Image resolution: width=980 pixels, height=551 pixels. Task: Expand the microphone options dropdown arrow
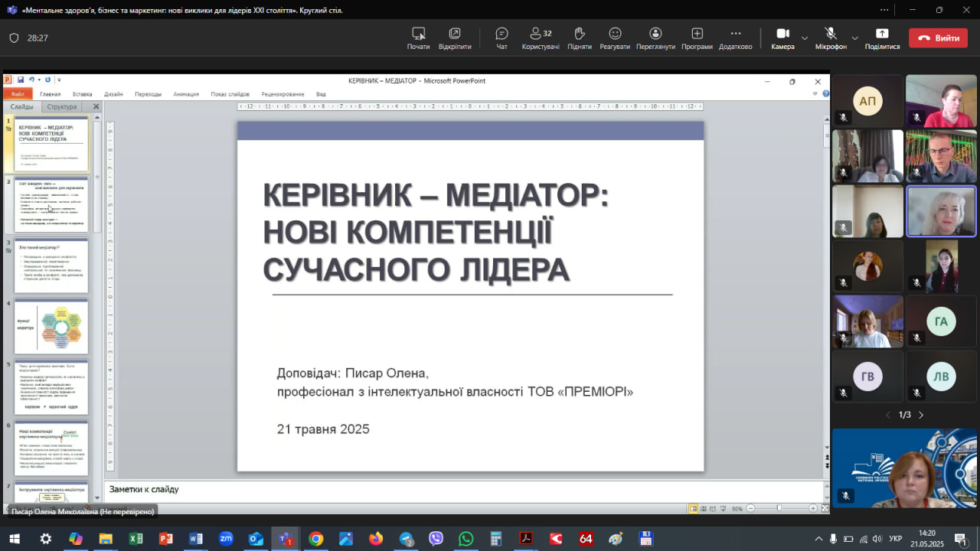[x=855, y=37]
